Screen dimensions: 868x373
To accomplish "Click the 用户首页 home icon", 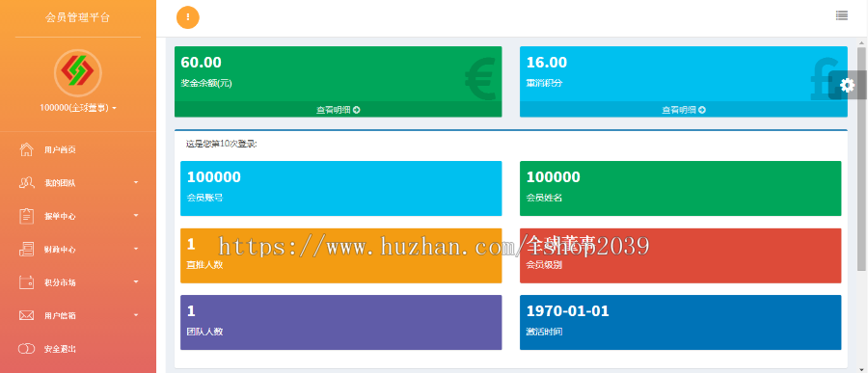I will pos(26,149).
